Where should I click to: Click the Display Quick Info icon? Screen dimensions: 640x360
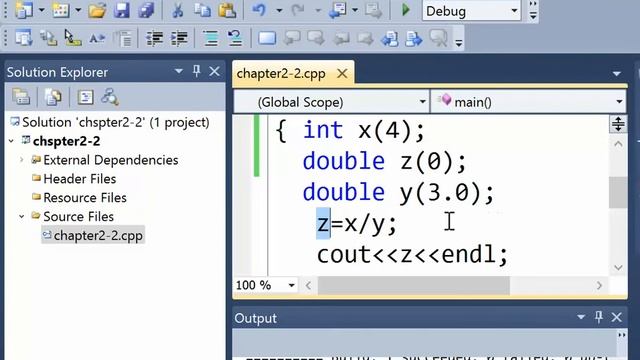point(73,39)
